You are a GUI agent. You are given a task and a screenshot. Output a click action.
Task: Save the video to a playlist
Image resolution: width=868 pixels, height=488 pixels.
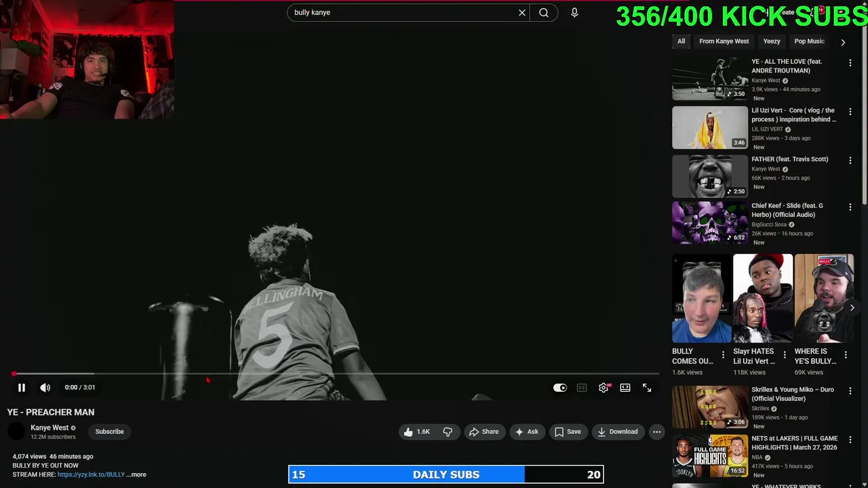[568, 432]
